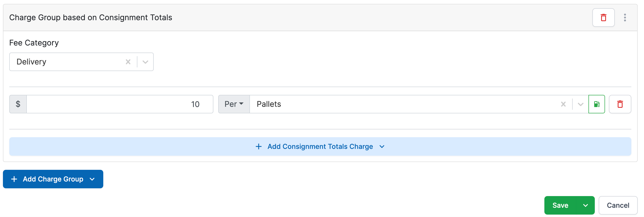The image size is (644, 217).
Task: Click the Add Consignment Totals Charge button
Action: click(x=320, y=147)
